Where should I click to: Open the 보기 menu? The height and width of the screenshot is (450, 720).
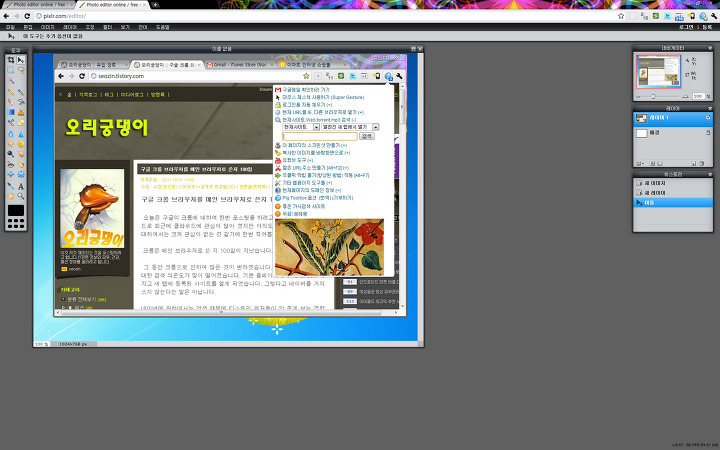coord(125,27)
